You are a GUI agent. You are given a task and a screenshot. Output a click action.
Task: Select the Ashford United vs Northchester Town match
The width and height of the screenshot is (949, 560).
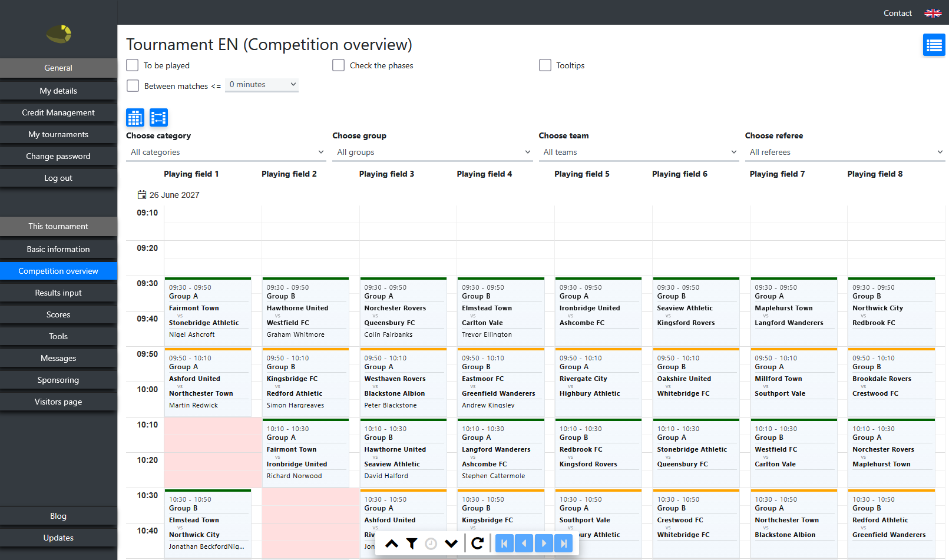coord(208,382)
